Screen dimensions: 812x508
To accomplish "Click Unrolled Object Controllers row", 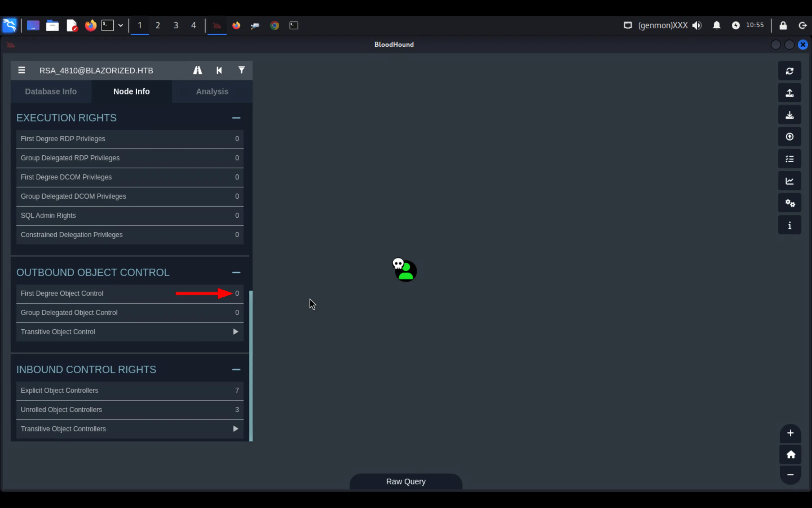I will click(x=130, y=410).
